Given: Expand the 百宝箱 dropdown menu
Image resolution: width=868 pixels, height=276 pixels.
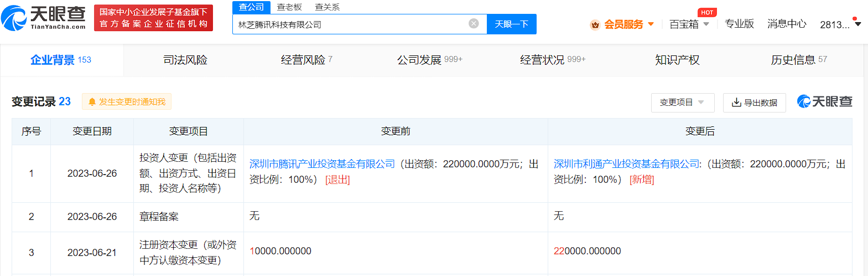Looking at the screenshot, I should click(706, 24).
